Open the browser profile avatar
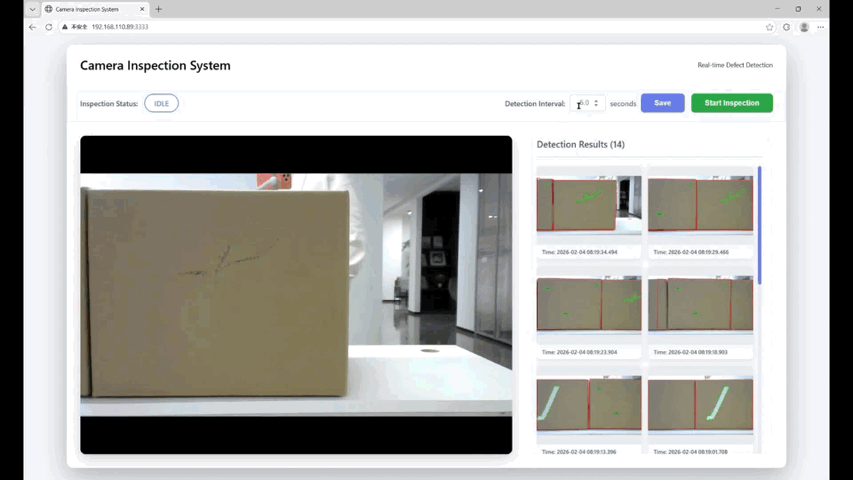 [804, 27]
